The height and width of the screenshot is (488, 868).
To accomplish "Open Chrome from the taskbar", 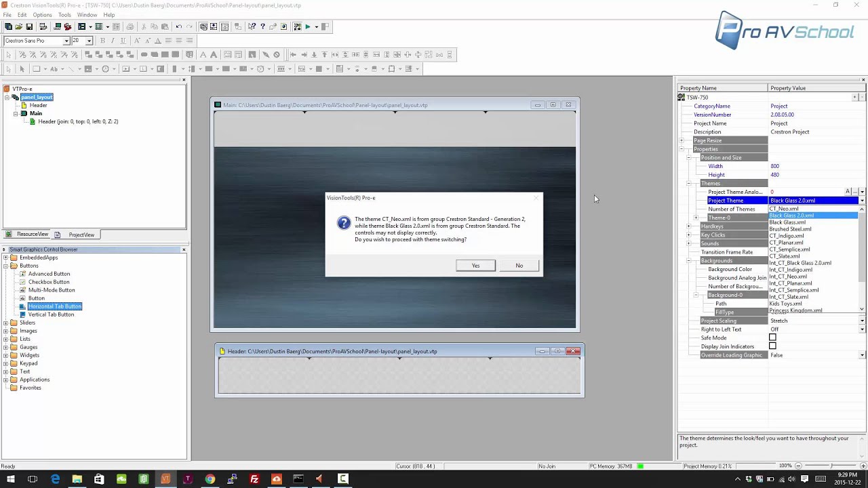I will coord(210,479).
